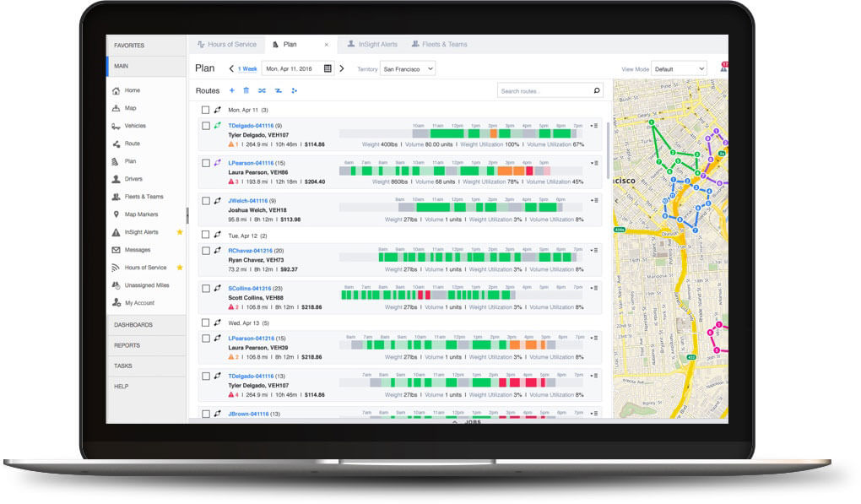This screenshot has width=861, height=504.
Task: Open row menu for LPearson-041216 route
Action: 595,338
